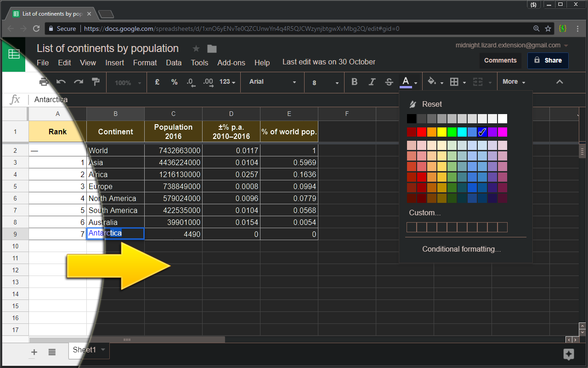Image resolution: width=588 pixels, height=368 pixels.
Task: Click the undo arrow icon
Action: [61, 82]
